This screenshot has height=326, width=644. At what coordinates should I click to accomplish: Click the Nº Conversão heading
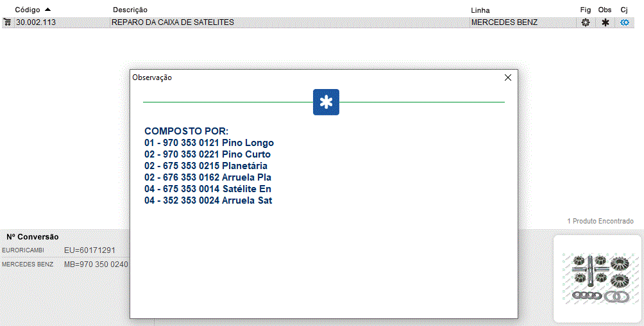[x=33, y=237]
